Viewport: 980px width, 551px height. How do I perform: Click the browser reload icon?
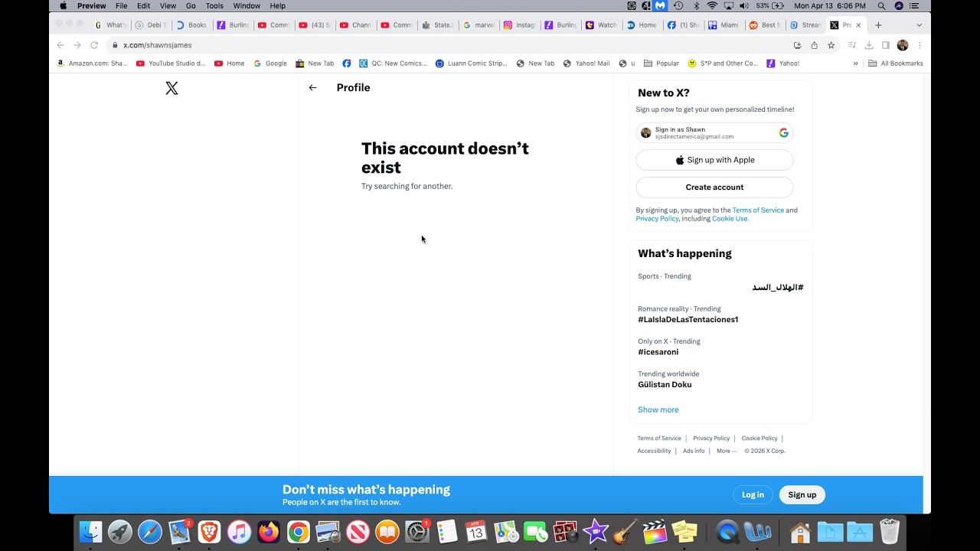click(94, 45)
